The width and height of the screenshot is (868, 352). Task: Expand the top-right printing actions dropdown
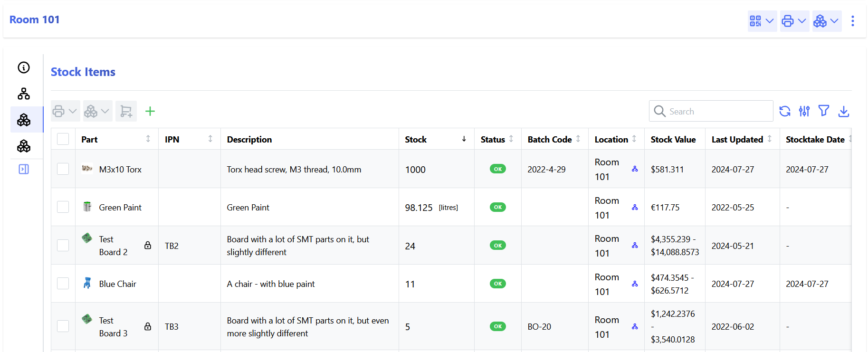click(794, 21)
